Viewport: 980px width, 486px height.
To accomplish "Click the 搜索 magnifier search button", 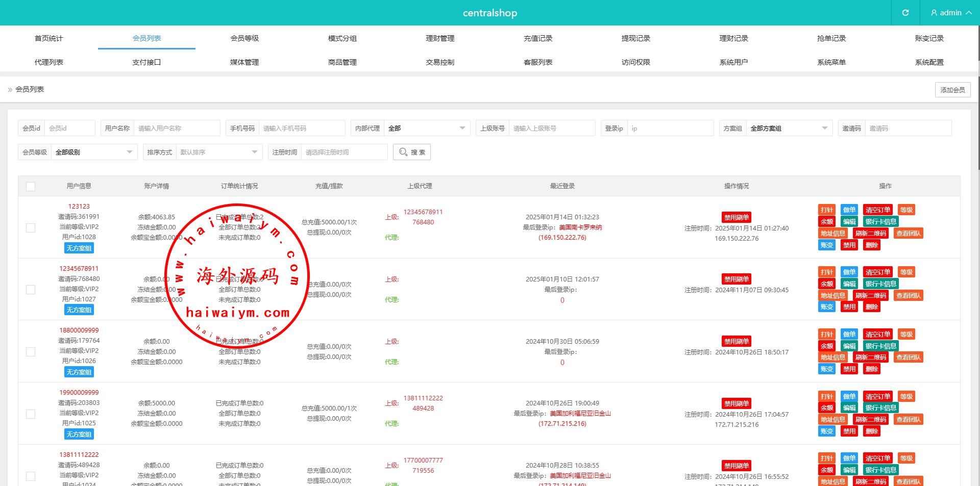I will 411,152.
